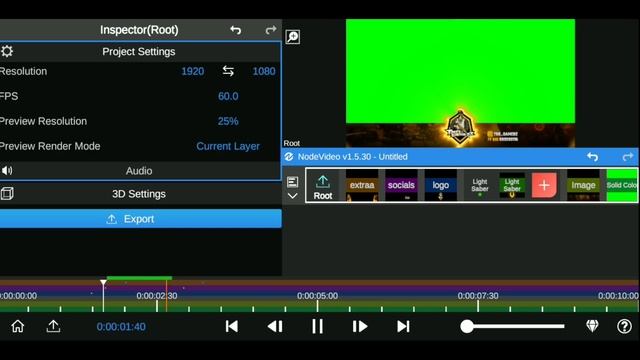Click the Preview Render Mode label
This screenshot has height=360, width=640.
click(x=50, y=146)
